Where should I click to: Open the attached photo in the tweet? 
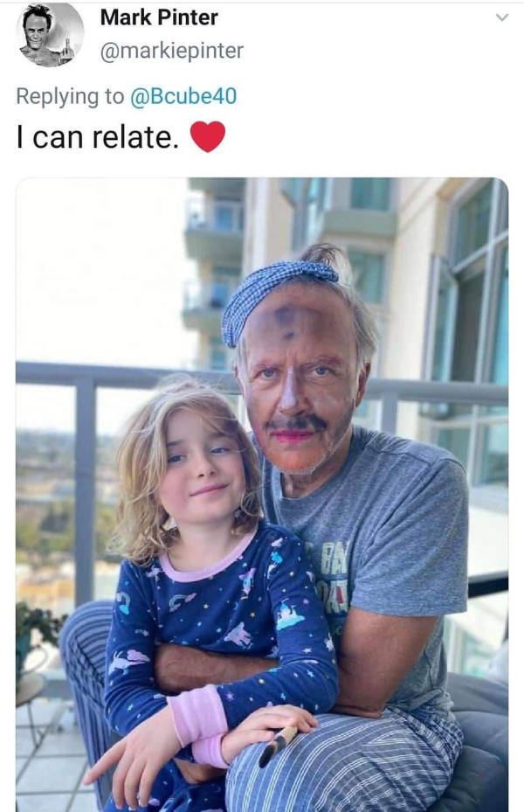[x=262, y=495]
